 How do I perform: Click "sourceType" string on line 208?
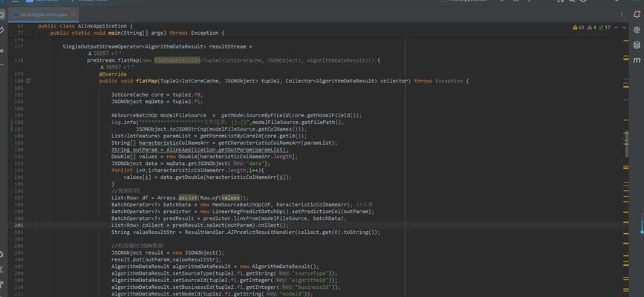(x=311, y=273)
